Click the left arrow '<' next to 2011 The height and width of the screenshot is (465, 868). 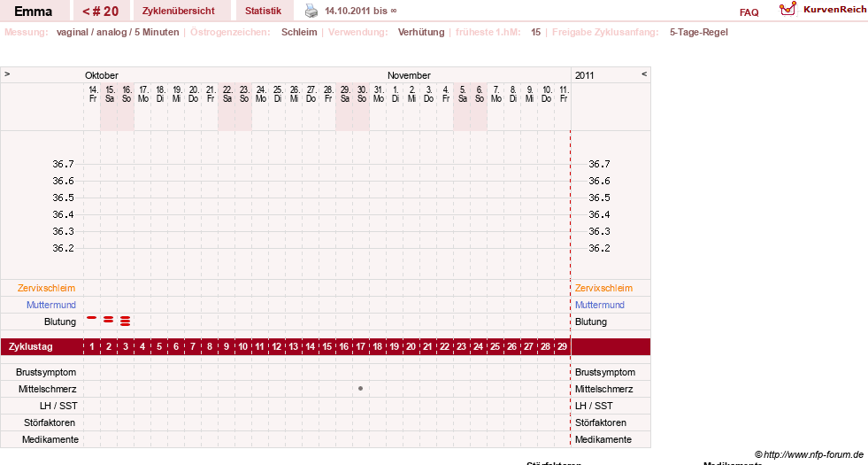click(x=644, y=74)
